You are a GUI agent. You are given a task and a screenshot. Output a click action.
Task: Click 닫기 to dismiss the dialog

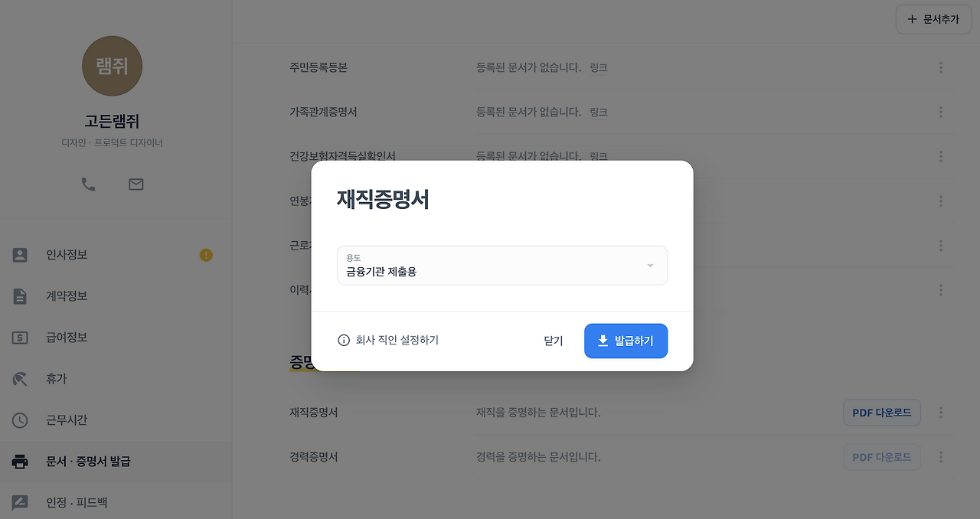[554, 341]
